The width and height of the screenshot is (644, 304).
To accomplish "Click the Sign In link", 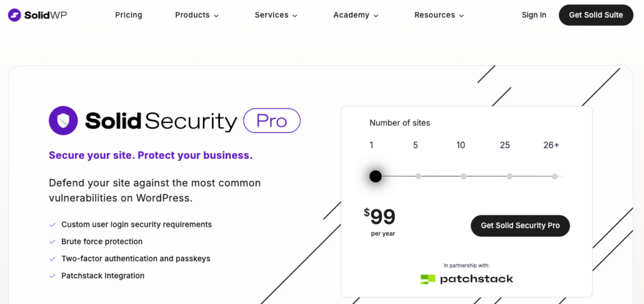I will (x=534, y=15).
